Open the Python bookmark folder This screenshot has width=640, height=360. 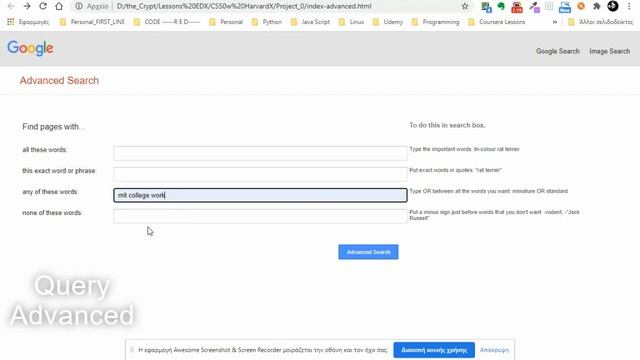click(267, 22)
